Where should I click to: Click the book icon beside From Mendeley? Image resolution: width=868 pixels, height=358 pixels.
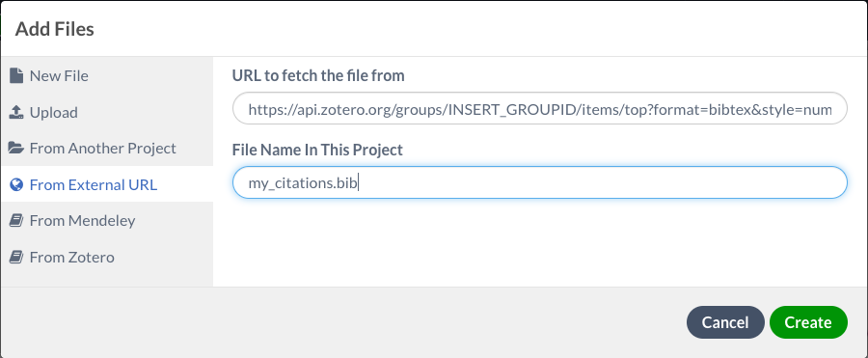pyautogui.click(x=16, y=221)
